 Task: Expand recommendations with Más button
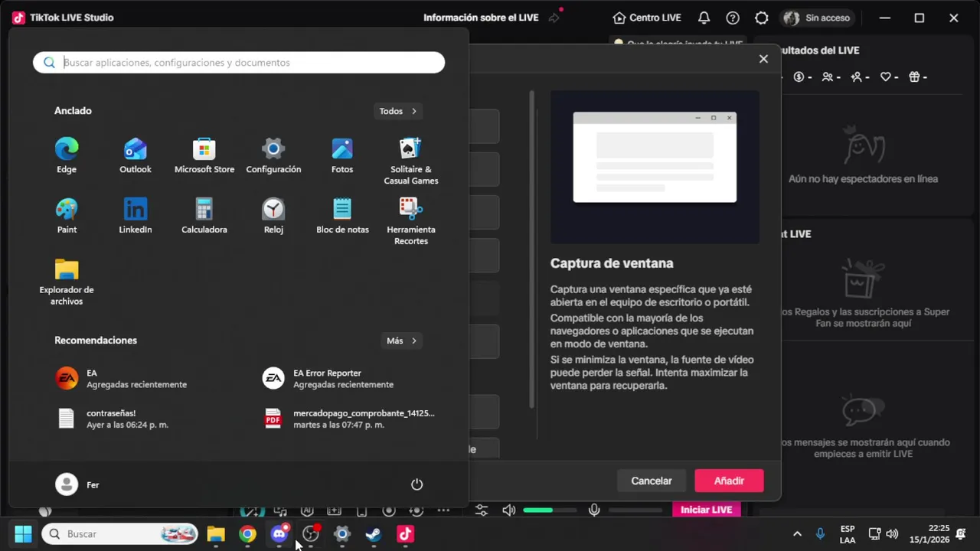[401, 341]
